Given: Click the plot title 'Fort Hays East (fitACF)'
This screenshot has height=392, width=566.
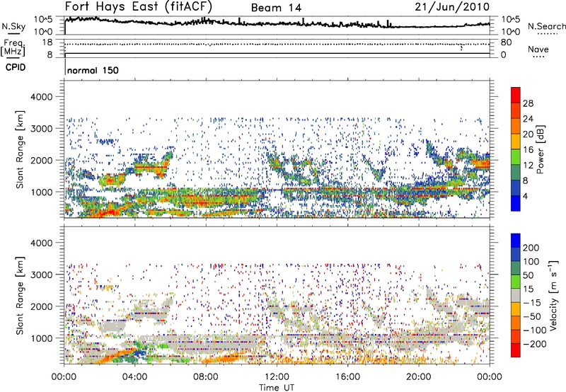Looking at the screenshot, I should click(x=139, y=7).
